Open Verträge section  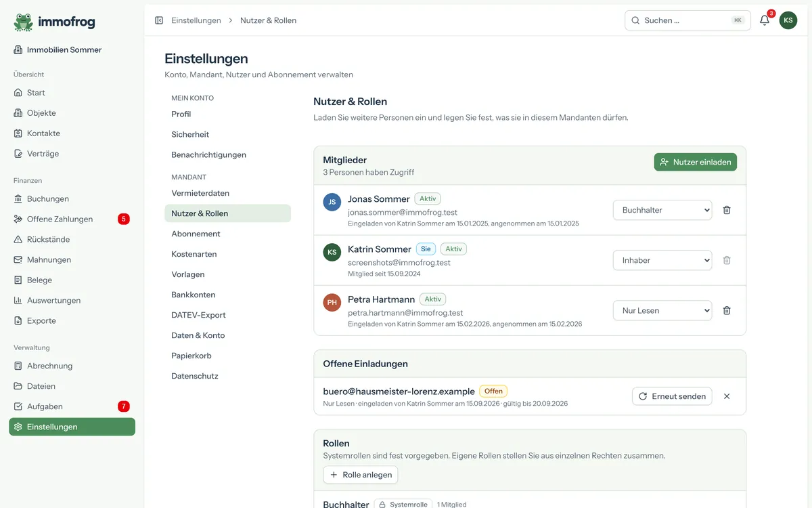coord(72,154)
